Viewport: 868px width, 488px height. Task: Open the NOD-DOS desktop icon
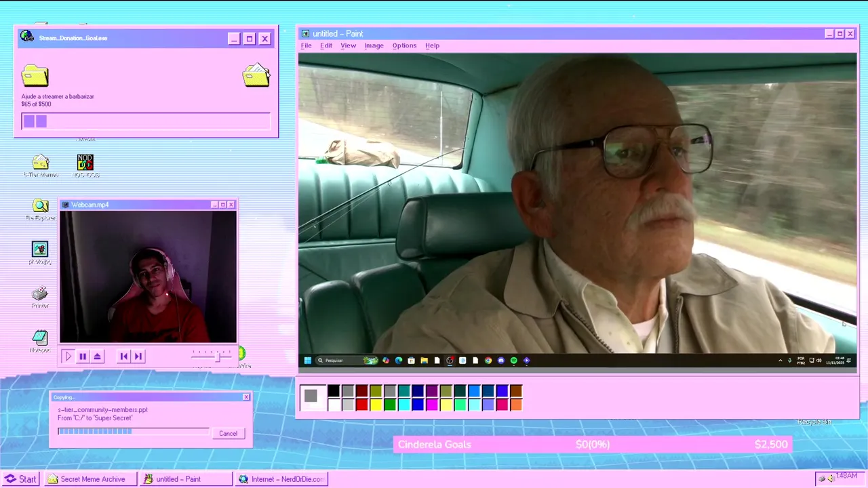pyautogui.click(x=85, y=166)
